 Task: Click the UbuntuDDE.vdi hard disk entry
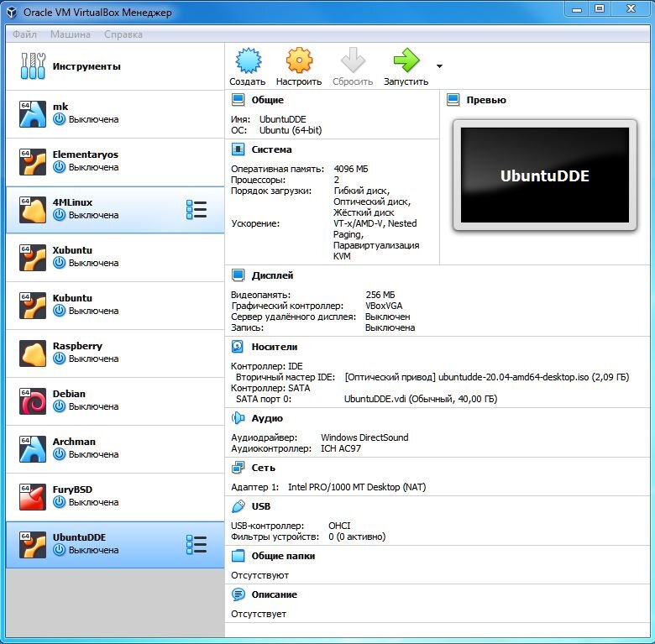tap(421, 399)
